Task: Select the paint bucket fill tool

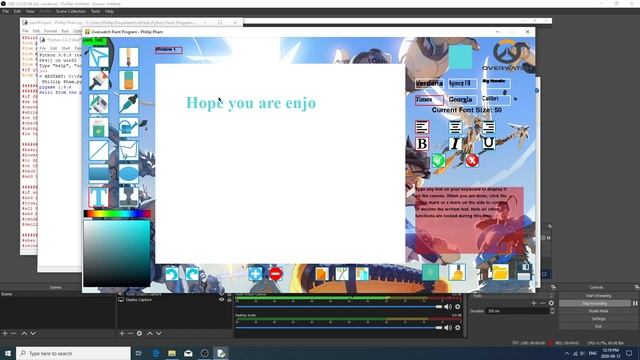Action: tap(99, 104)
